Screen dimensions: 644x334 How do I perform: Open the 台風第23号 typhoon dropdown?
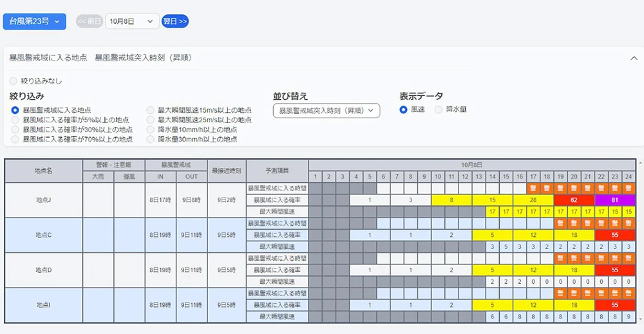pyautogui.click(x=35, y=21)
